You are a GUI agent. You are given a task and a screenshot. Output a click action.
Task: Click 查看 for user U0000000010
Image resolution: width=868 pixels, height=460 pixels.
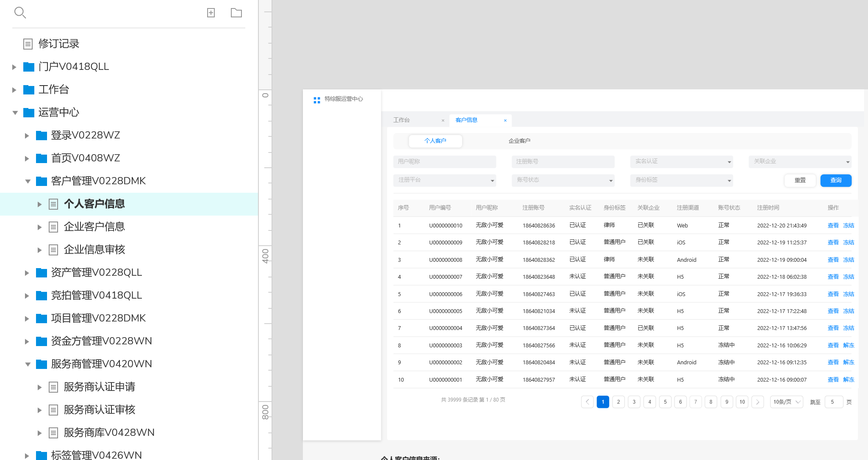click(833, 225)
